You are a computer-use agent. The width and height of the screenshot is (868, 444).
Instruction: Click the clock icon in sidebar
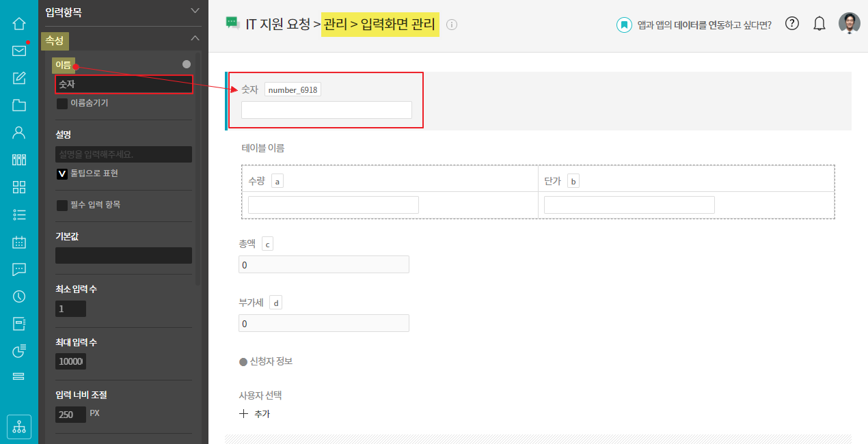19,296
